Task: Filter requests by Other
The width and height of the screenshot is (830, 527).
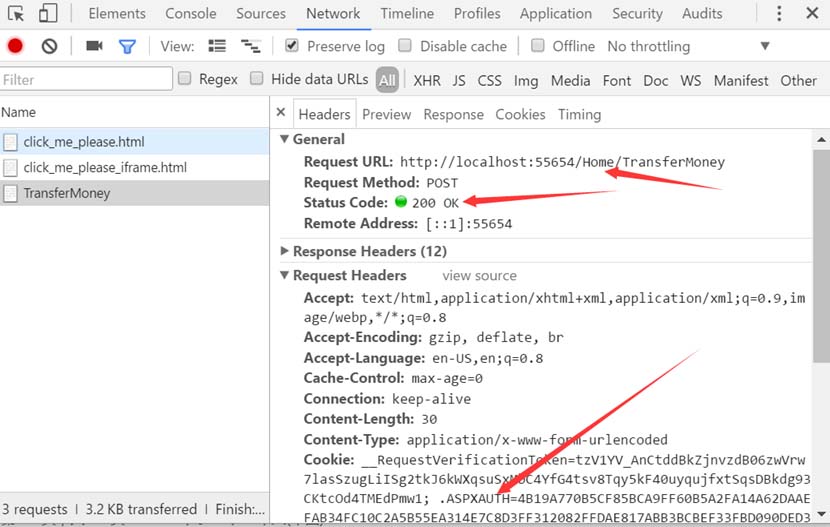Action: coord(799,80)
